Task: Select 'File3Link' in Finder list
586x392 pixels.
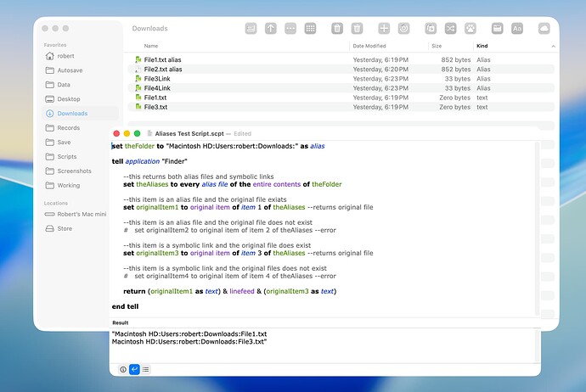Action: (341, 79)
